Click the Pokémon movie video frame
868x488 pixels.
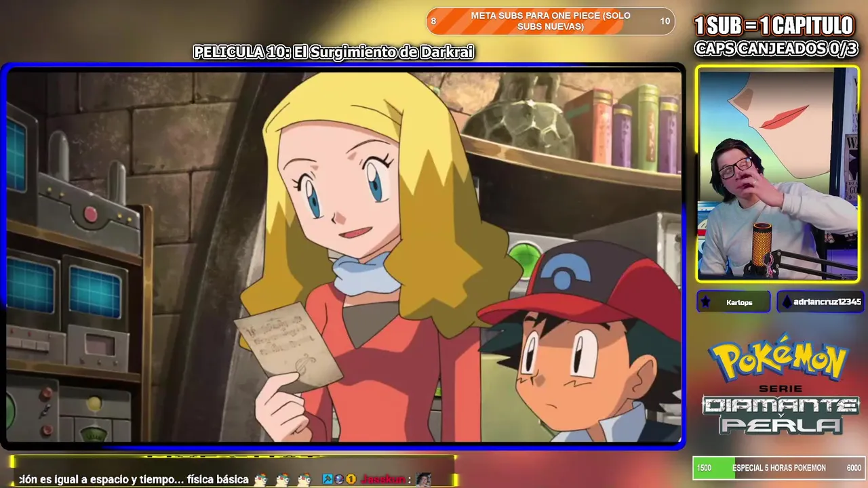point(344,257)
